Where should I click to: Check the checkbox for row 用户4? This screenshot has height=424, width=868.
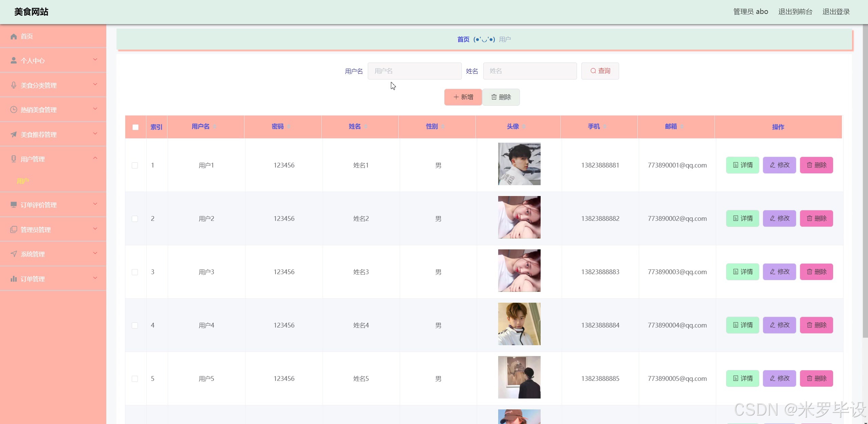pyautogui.click(x=135, y=325)
